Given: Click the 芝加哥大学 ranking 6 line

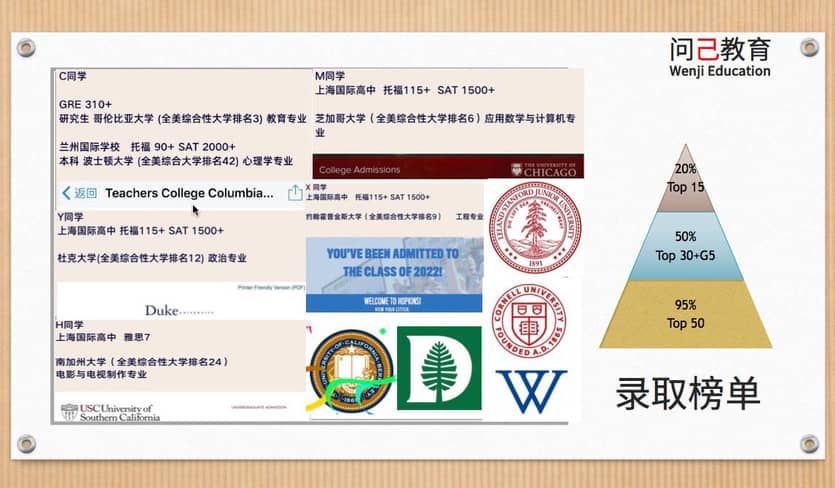Looking at the screenshot, I should click(445, 125).
